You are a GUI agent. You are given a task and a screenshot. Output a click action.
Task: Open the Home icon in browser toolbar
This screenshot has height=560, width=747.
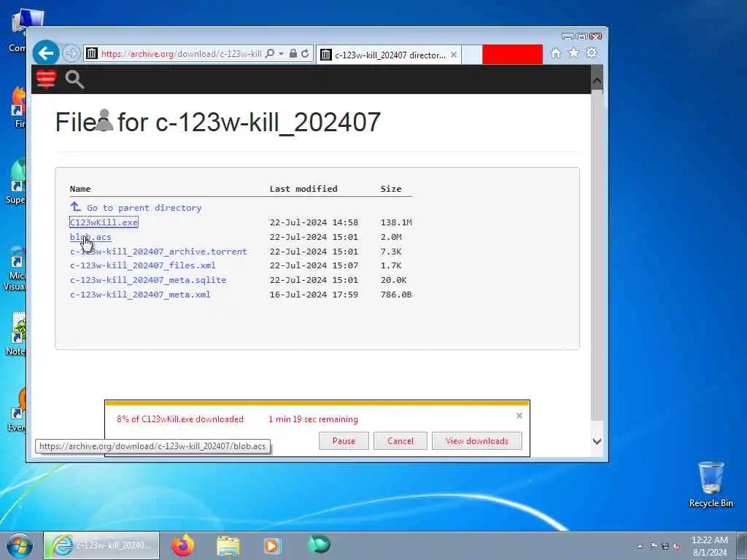(x=555, y=52)
